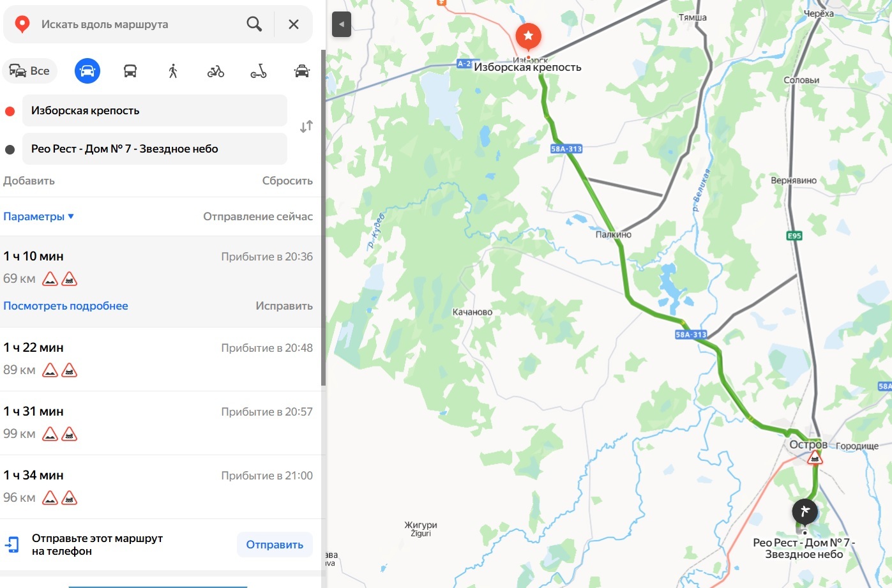Select the taxi route mode
This screenshot has width=892, height=588.
(x=302, y=71)
